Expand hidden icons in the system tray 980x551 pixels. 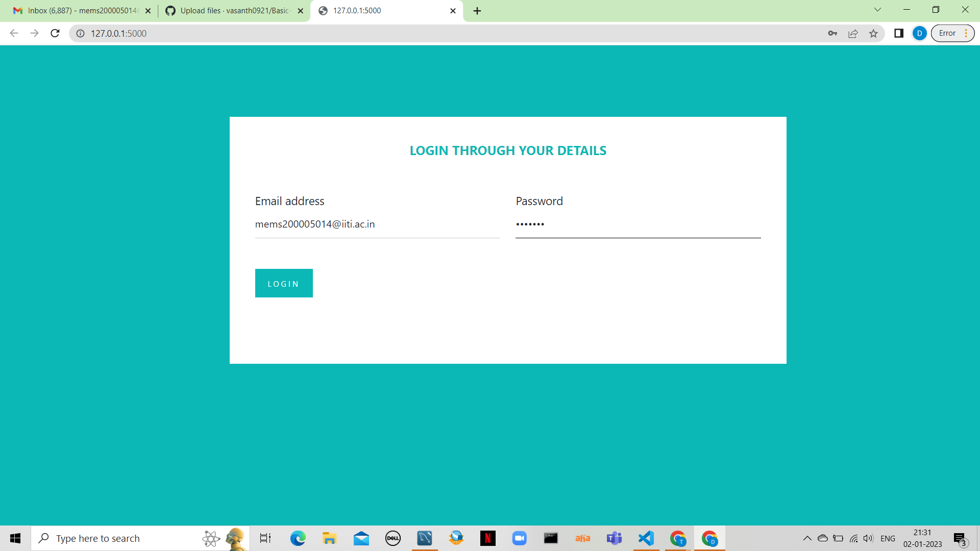tap(808, 538)
